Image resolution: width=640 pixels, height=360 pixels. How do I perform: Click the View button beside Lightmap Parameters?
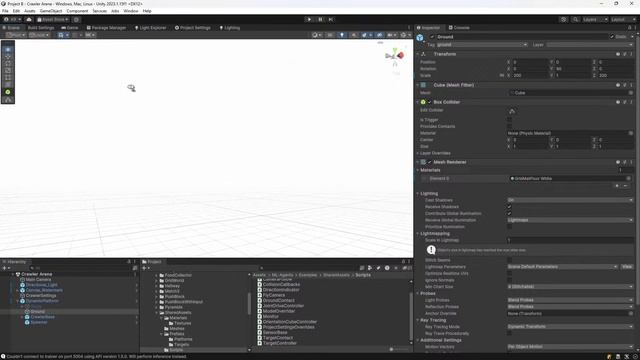point(627,267)
